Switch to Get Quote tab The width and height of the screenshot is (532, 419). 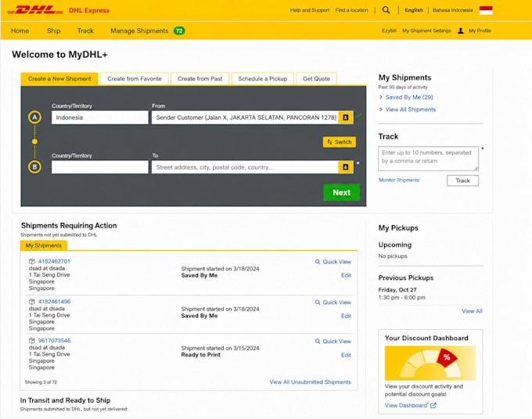pos(316,79)
